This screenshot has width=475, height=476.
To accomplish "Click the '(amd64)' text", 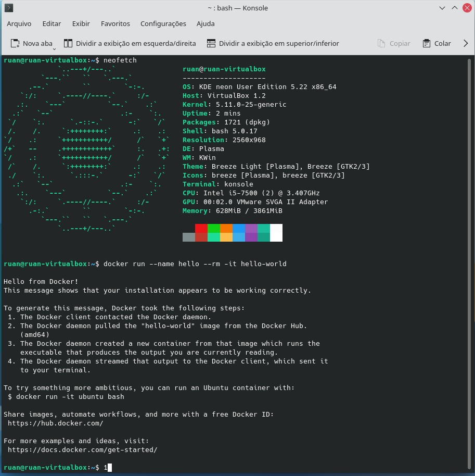I will [x=35, y=334].
